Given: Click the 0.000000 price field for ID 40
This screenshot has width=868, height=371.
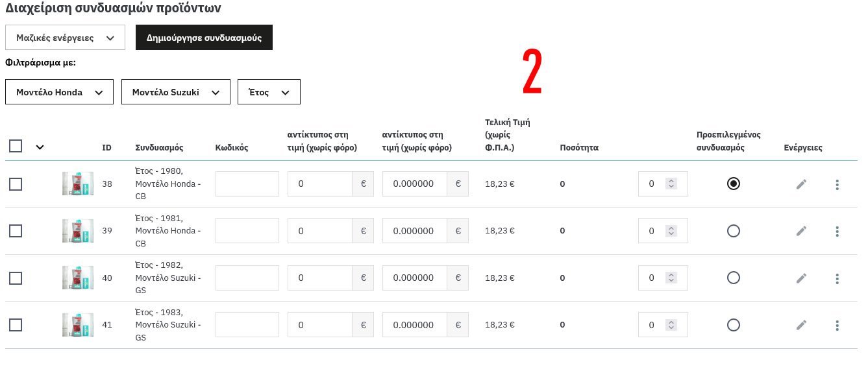Looking at the screenshot, I should 415,278.
